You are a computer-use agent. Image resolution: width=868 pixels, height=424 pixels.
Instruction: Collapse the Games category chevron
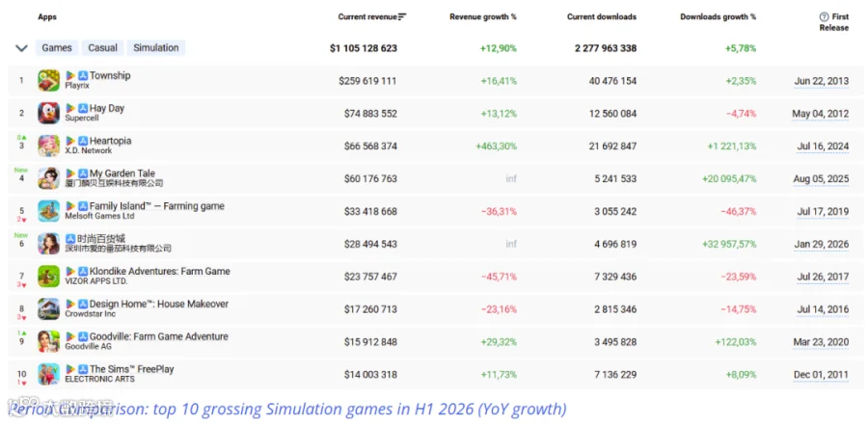click(x=21, y=48)
